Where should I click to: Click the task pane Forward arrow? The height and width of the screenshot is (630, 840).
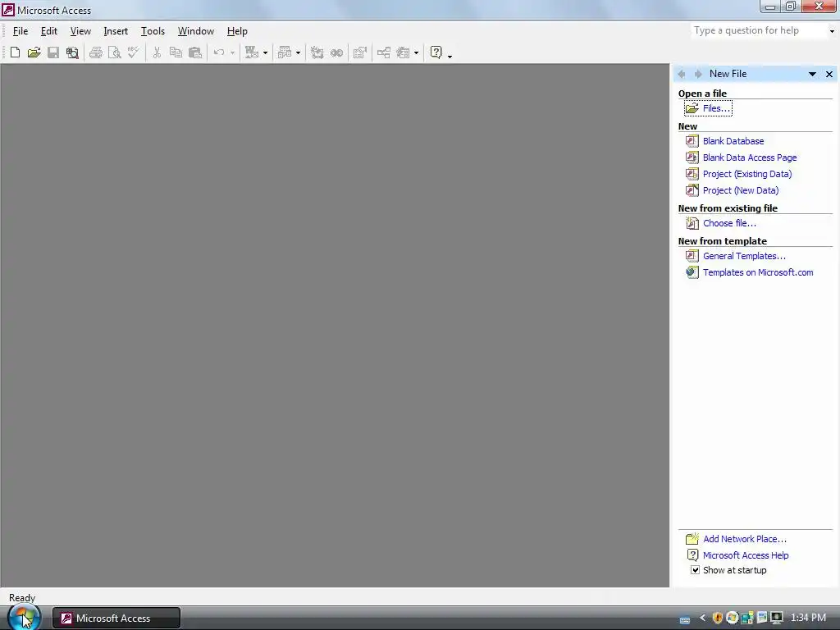[x=697, y=74]
